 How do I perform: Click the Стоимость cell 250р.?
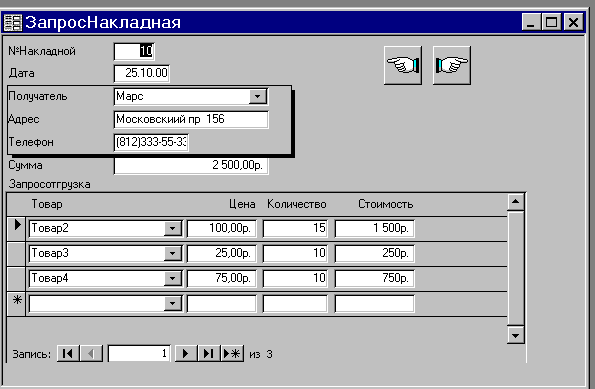click(375, 254)
